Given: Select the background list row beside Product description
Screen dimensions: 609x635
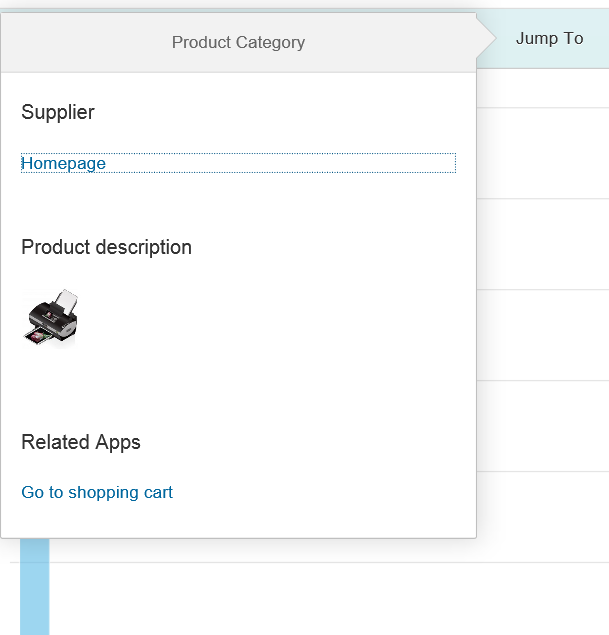Looking at the screenshot, I should tap(542, 244).
